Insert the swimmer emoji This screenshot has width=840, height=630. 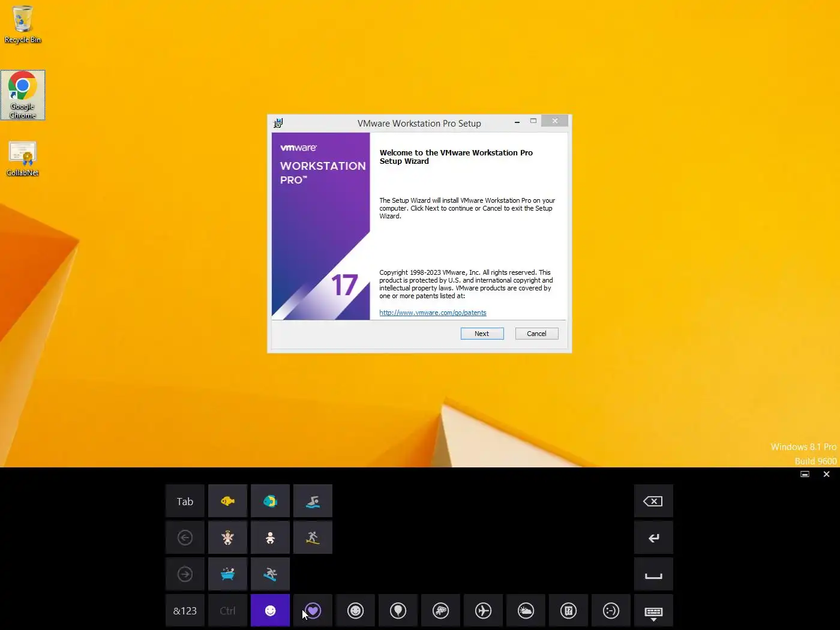pos(313,501)
